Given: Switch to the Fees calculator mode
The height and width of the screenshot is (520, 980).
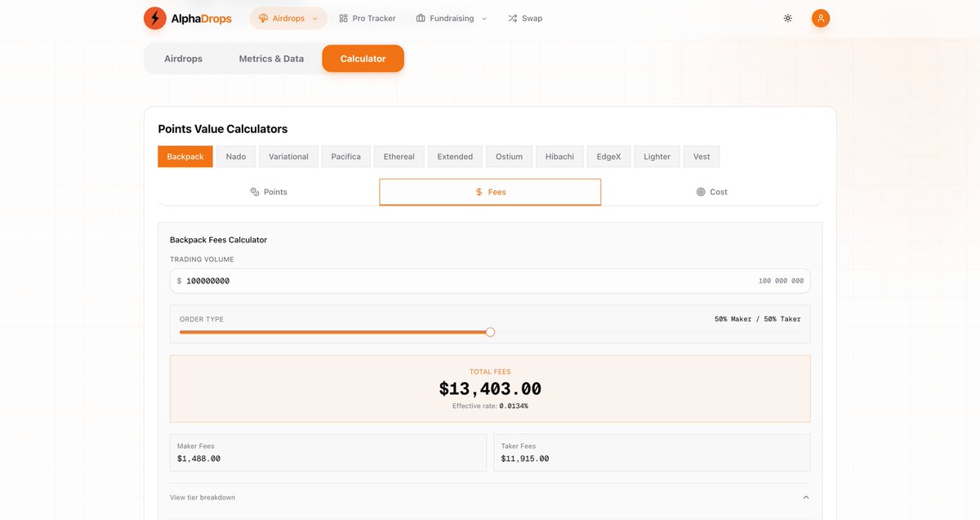Looking at the screenshot, I should coord(490,192).
